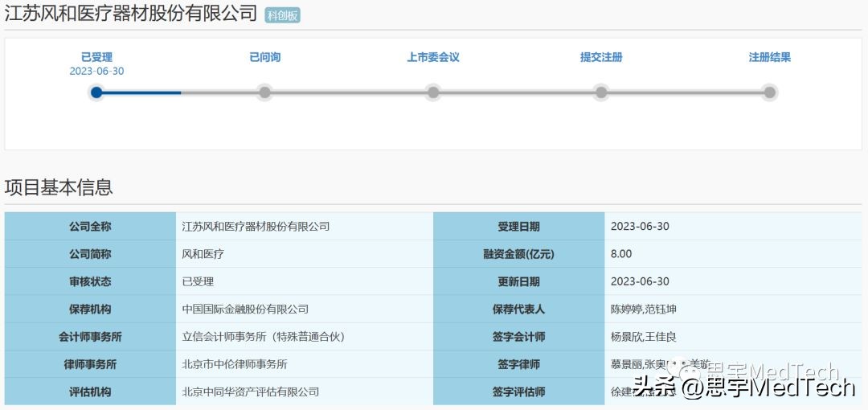
Task: Click the 受理日期 value 2023-06-30
Action: [x=640, y=226]
